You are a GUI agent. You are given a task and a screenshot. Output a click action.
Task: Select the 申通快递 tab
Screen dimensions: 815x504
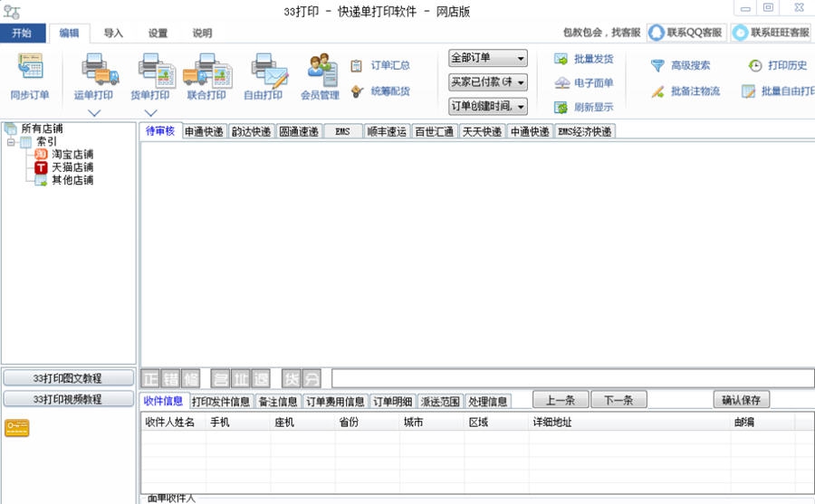[204, 132]
